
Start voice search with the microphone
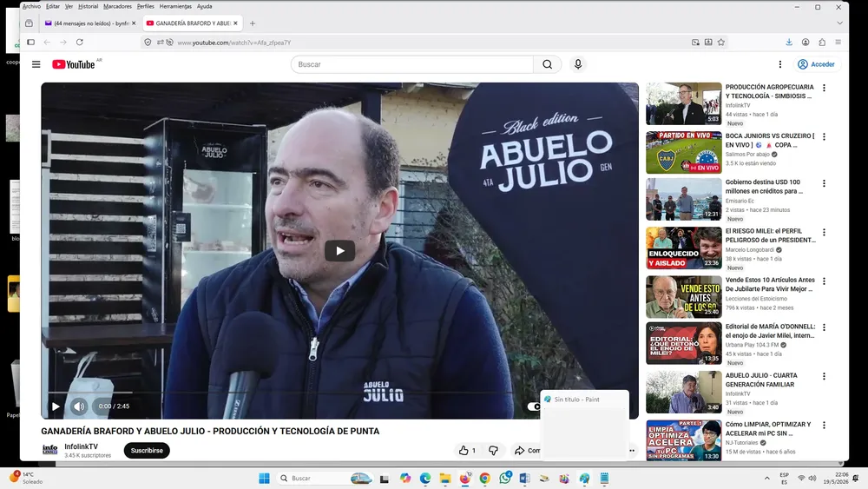click(578, 64)
